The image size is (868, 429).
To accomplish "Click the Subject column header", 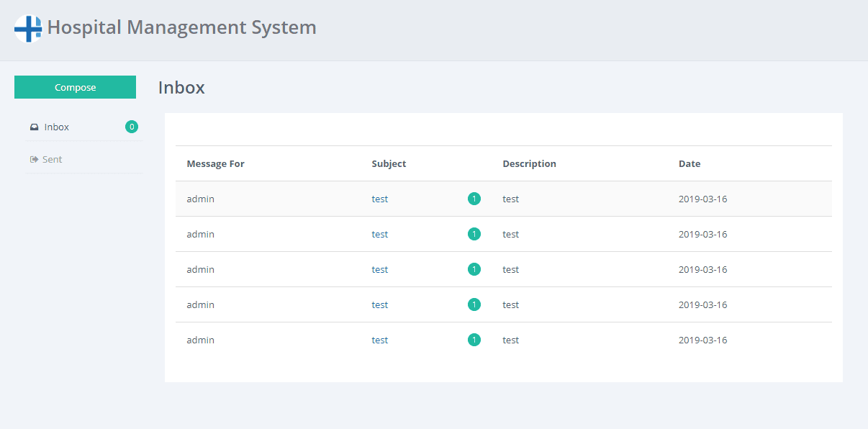I will click(389, 164).
